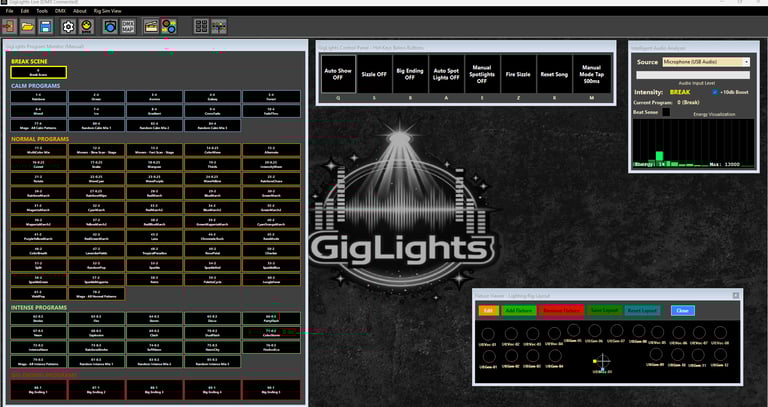Click the yellow smiley face toolbar icon
The image size is (768, 407).
[x=87, y=26]
